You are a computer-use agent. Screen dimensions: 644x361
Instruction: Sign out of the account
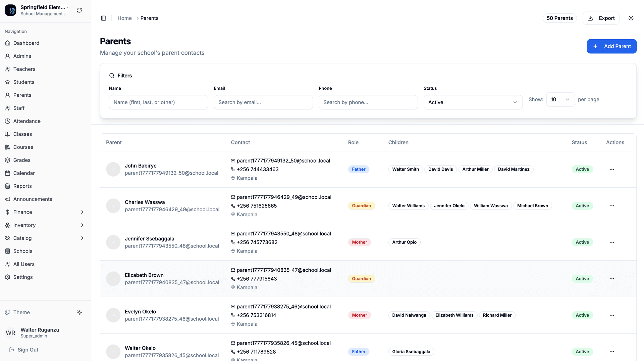pos(23,350)
